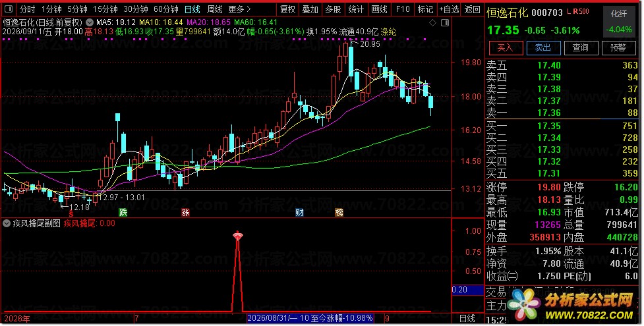The width and height of the screenshot is (644, 326).
Task: Click the blue 财 marker icon
Action: point(299,212)
